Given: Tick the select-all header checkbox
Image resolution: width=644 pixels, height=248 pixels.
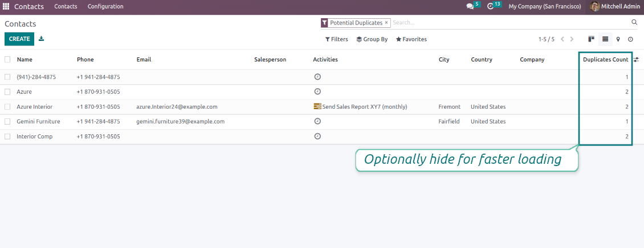Looking at the screenshot, I should (x=7, y=59).
